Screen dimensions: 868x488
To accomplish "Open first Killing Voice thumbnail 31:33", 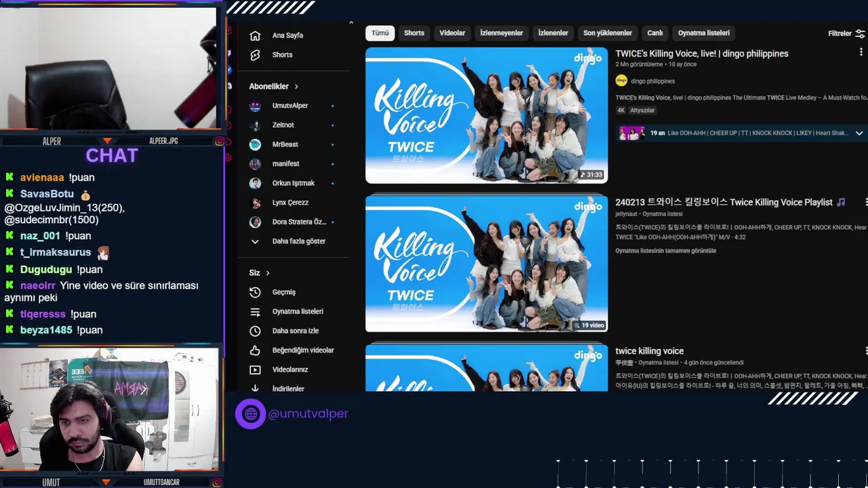I will [x=487, y=115].
